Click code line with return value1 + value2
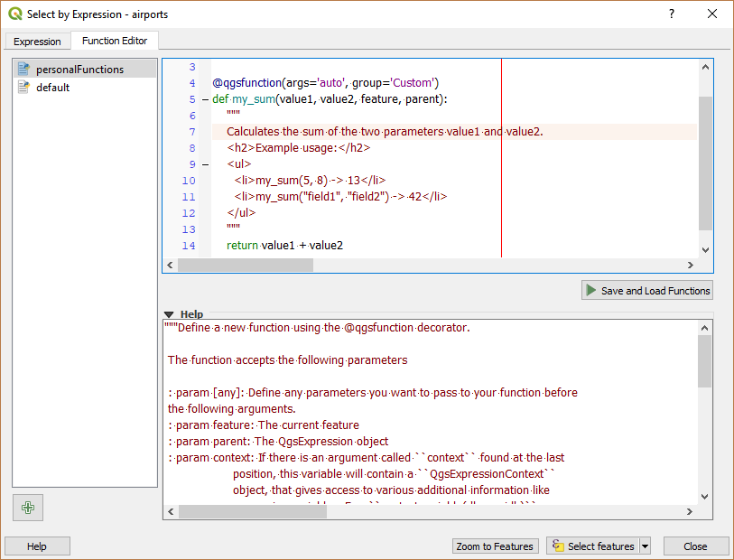The width and height of the screenshot is (734, 560). [284, 246]
